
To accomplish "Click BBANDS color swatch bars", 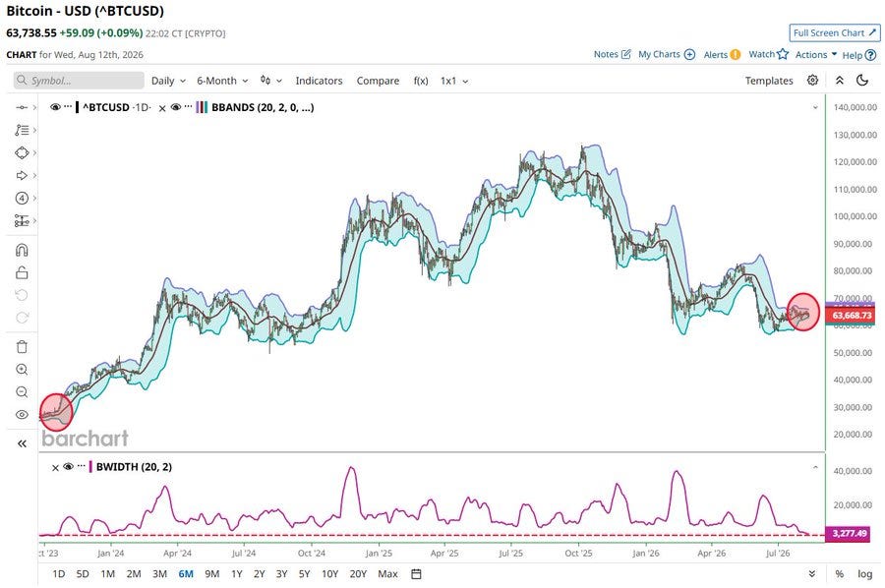I will tap(202, 107).
